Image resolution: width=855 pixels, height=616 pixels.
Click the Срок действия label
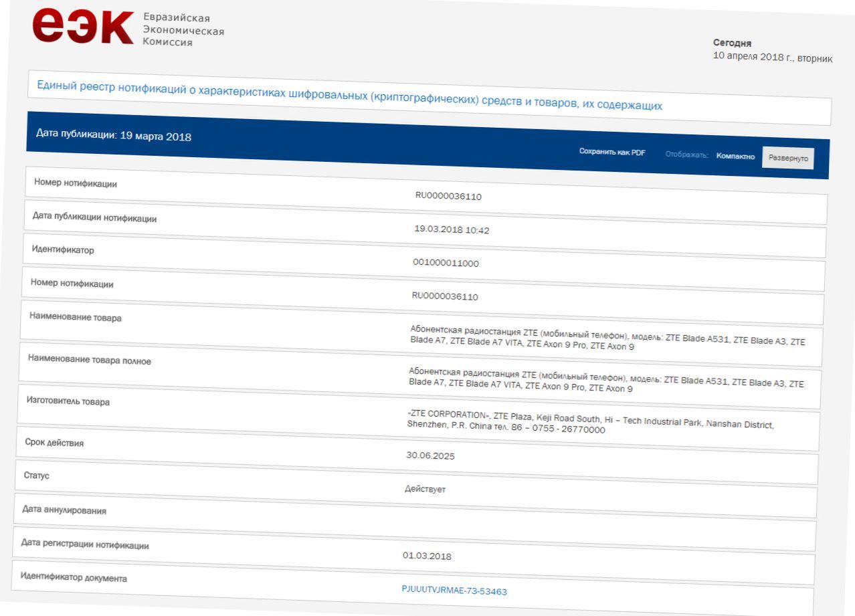point(55,442)
